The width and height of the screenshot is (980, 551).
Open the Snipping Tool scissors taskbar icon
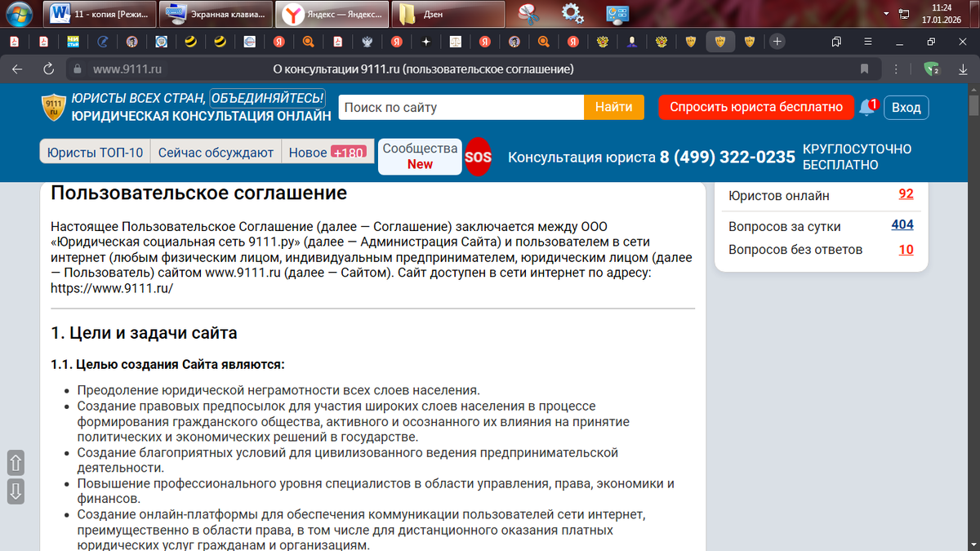[530, 14]
